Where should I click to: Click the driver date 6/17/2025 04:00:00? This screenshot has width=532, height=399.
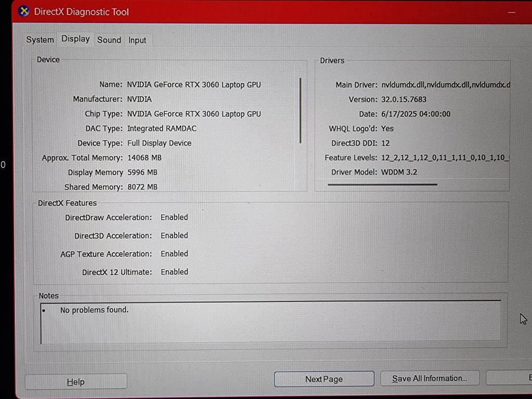pos(416,114)
